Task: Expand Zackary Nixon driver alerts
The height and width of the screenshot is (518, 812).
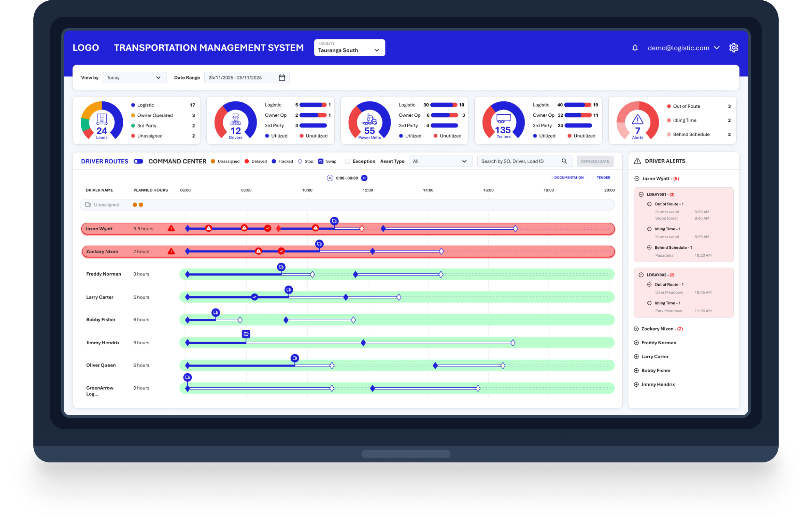Action: click(x=636, y=329)
